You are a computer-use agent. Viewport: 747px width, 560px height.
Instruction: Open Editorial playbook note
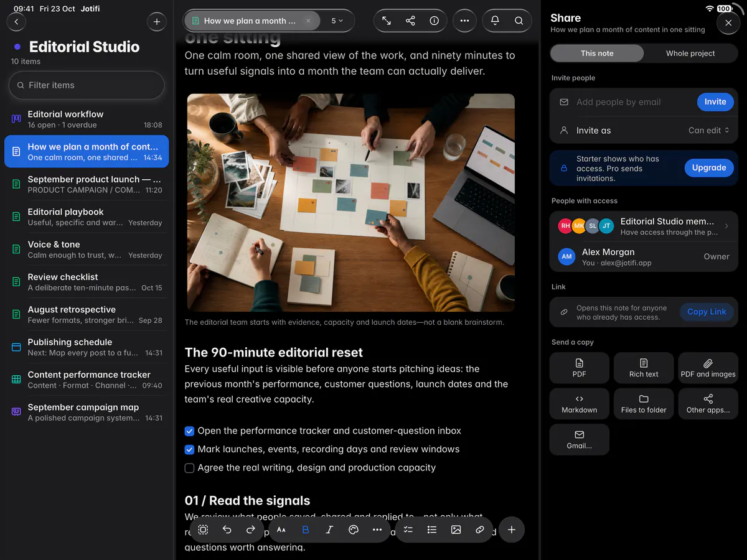pyautogui.click(x=87, y=217)
